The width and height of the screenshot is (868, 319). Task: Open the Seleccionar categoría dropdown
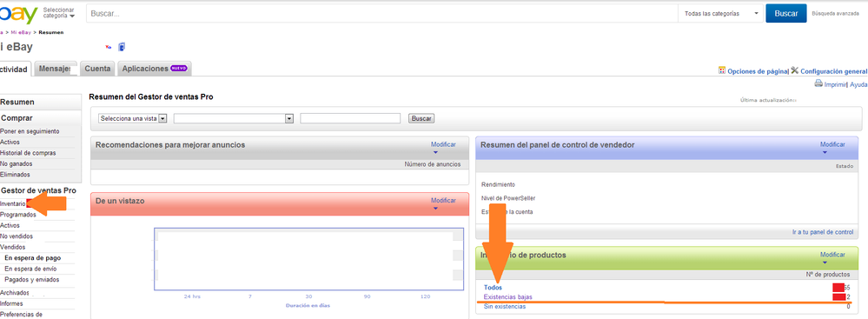click(59, 13)
